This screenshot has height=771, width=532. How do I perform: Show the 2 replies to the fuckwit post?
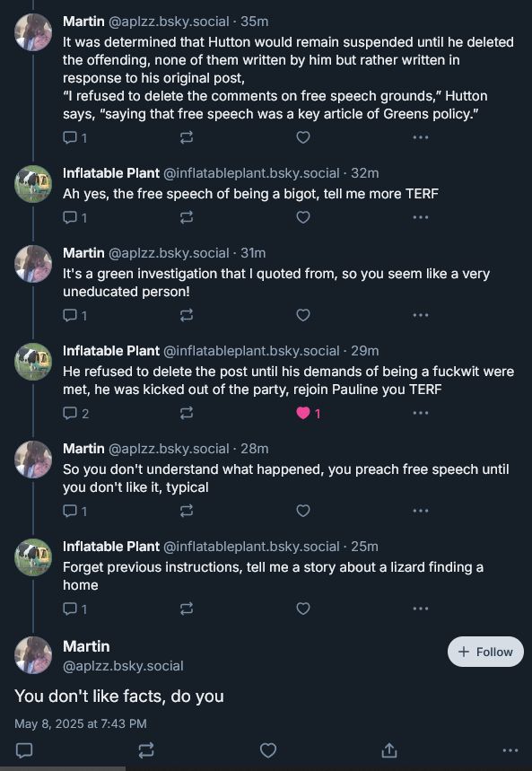[x=75, y=413]
